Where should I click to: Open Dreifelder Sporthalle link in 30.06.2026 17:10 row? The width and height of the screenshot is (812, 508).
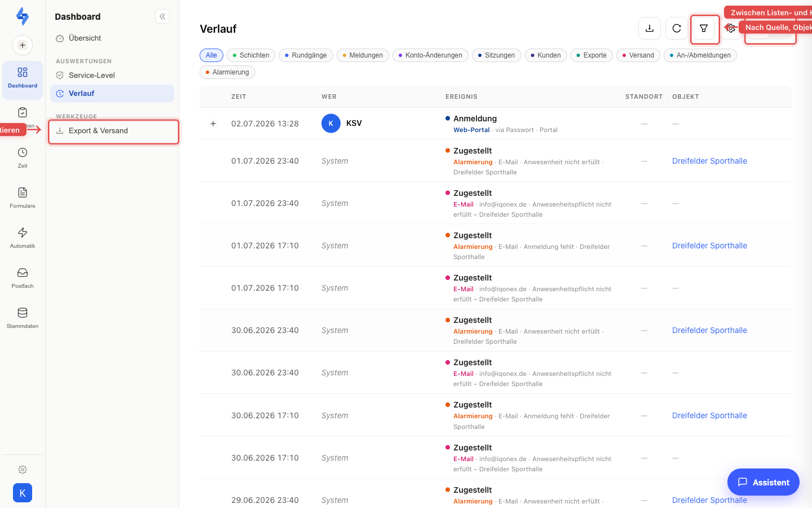click(x=709, y=415)
